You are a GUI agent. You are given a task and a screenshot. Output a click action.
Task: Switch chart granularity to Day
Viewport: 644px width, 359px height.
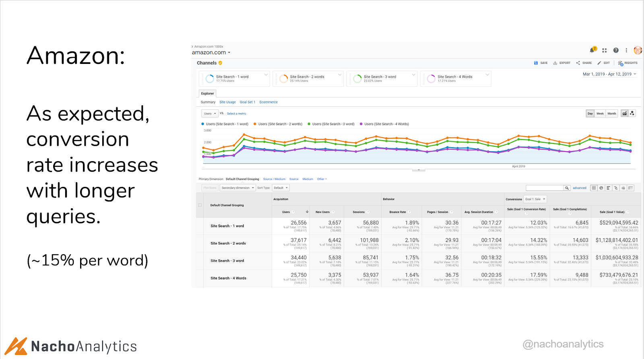click(x=590, y=113)
